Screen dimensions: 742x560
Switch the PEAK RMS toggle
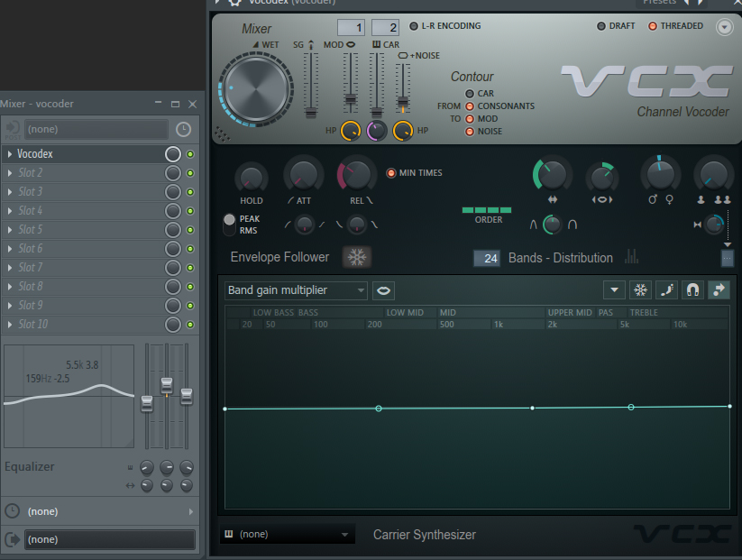229,225
